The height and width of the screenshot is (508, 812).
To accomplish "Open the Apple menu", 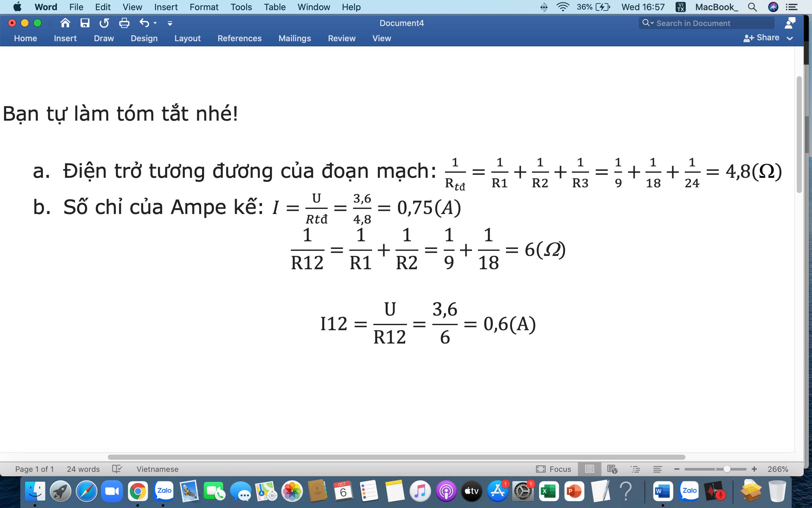I will [x=17, y=7].
